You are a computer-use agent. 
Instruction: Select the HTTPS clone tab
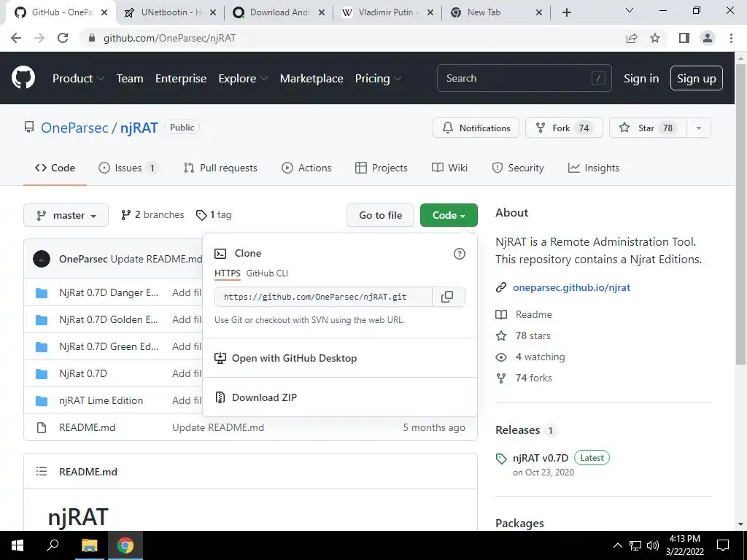tap(228, 273)
